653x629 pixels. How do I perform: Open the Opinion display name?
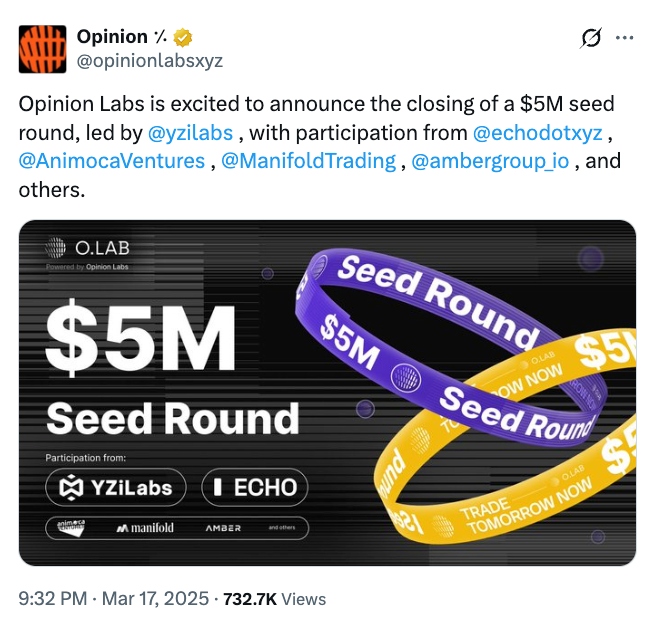114,38
